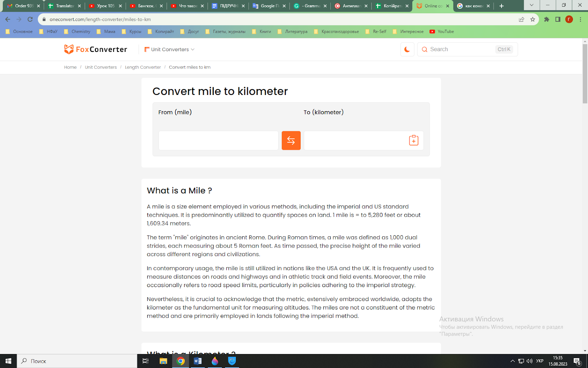The height and width of the screenshot is (368, 588).
Task: Switch to the Order Gmail tab
Action: click(24, 6)
